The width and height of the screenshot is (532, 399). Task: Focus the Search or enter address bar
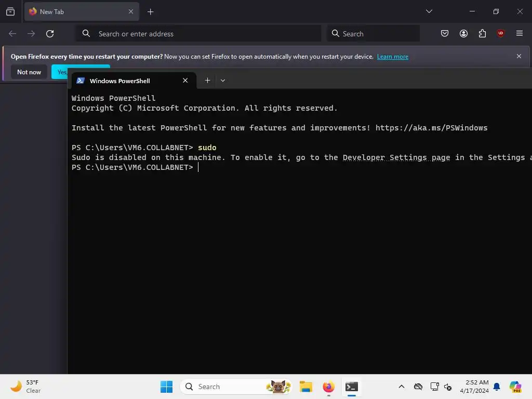198,34
